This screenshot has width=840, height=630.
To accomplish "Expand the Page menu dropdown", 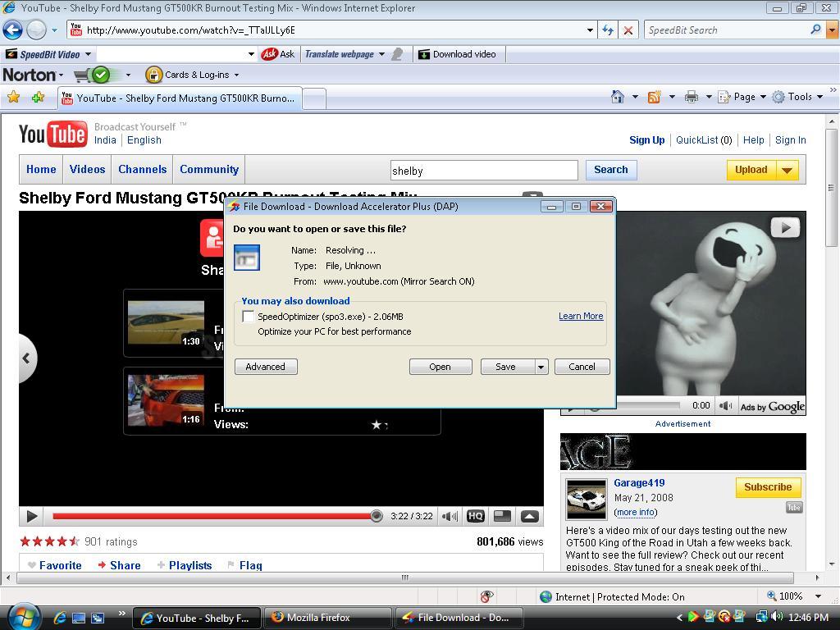I will click(x=763, y=97).
